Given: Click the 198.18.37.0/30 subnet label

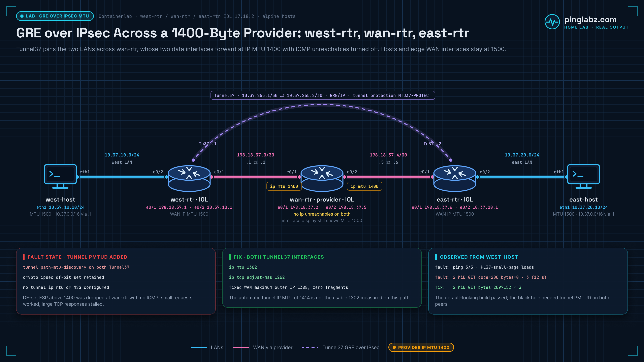Looking at the screenshot, I should pos(256,155).
